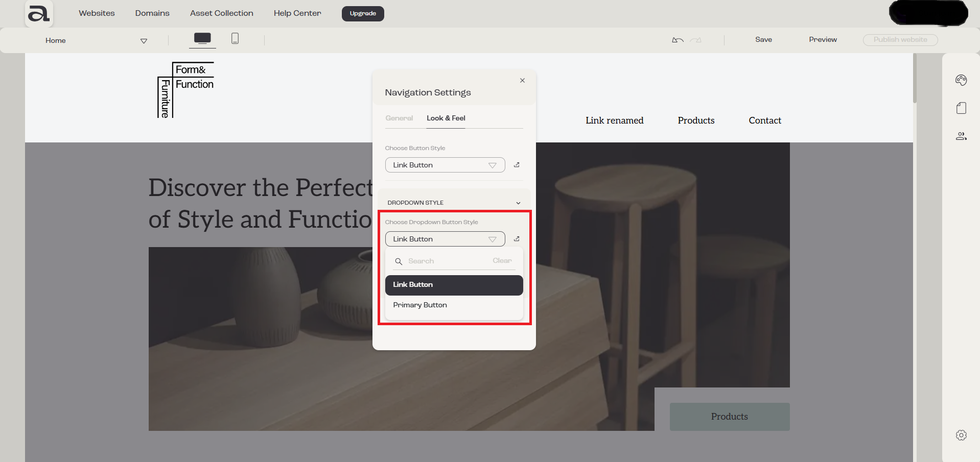The width and height of the screenshot is (980, 462).
Task: Open the Choose Button Style dropdown
Action: click(445, 165)
